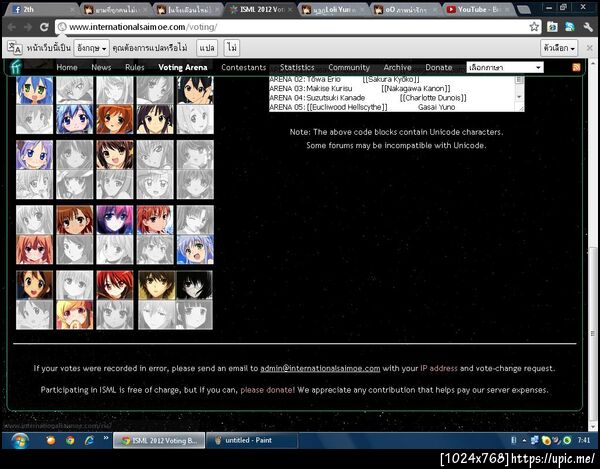Click the แปล translate button
This screenshot has width=600, height=469.
point(207,48)
